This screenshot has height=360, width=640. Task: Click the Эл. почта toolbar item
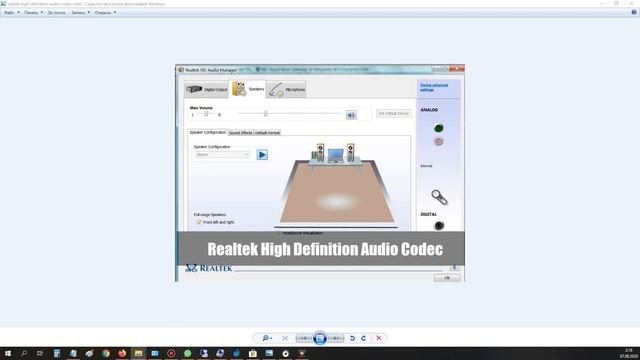pos(56,13)
